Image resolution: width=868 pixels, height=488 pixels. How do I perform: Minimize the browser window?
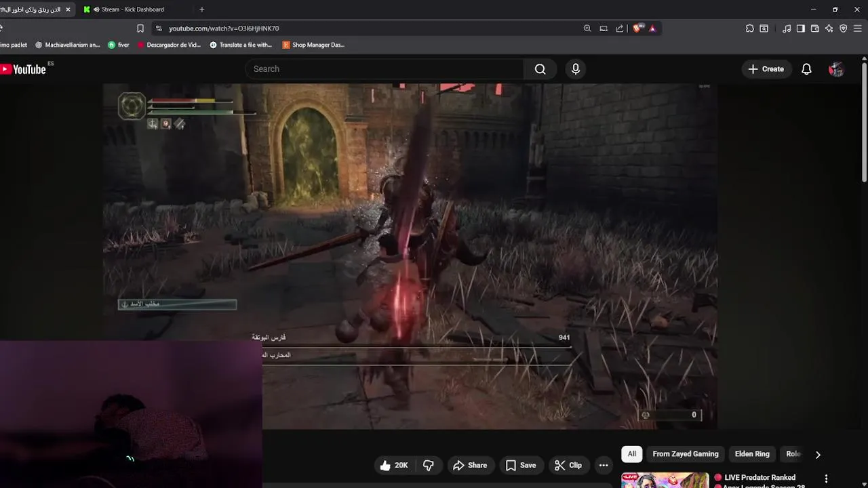813,9
